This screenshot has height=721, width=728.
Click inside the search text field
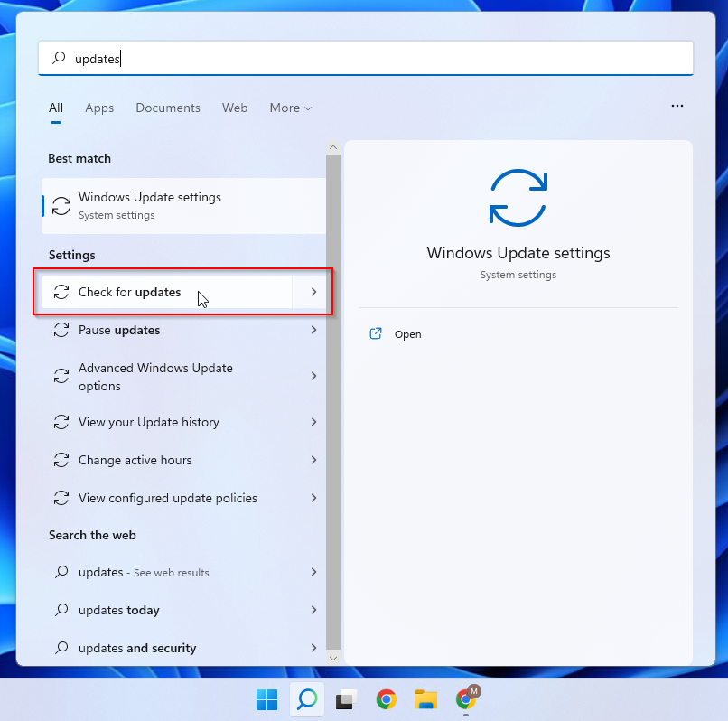tap(366, 58)
